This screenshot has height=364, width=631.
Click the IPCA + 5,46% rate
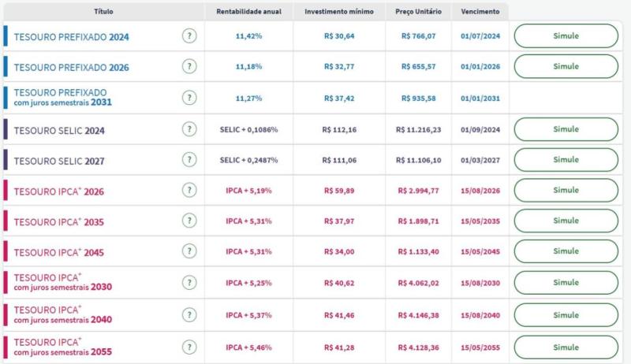click(x=248, y=347)
